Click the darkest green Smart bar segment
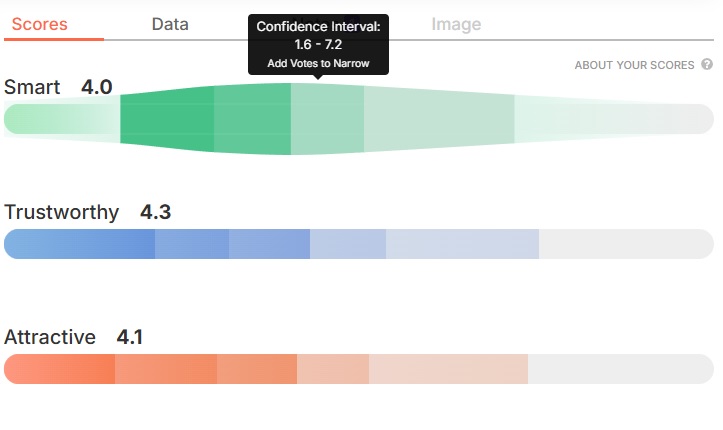Image resolution: width=723 pixels, height=430 pixels. click(x=167, y=119)
